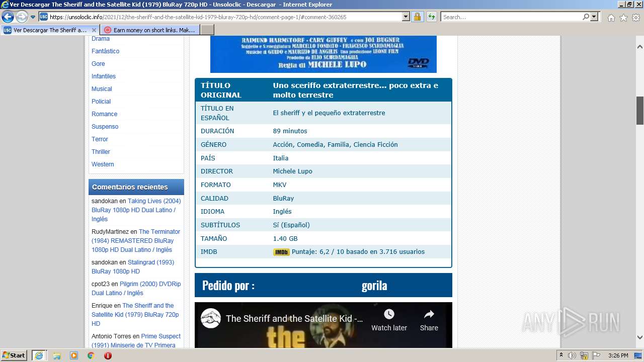
Task: Open the Romance category link
Action: (104, 114)
